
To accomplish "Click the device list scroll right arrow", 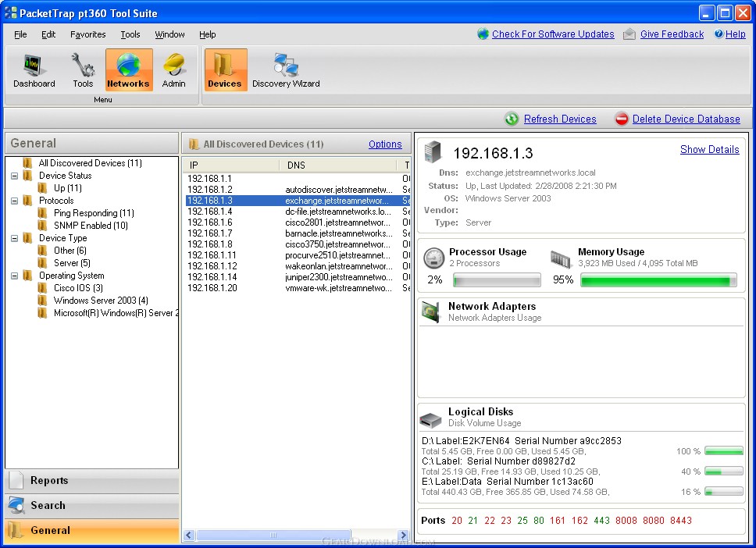I will tap(403, 535).
